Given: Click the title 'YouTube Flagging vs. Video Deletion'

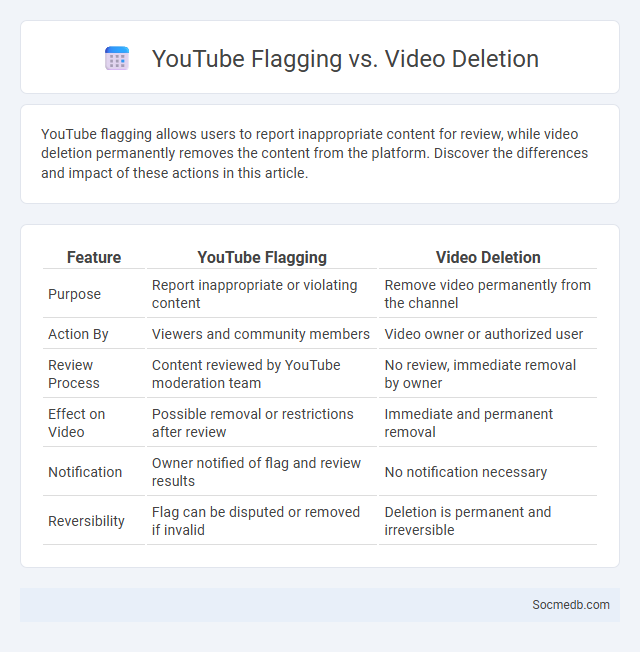Looking at the screenshot, I should [x=345, y=59].
